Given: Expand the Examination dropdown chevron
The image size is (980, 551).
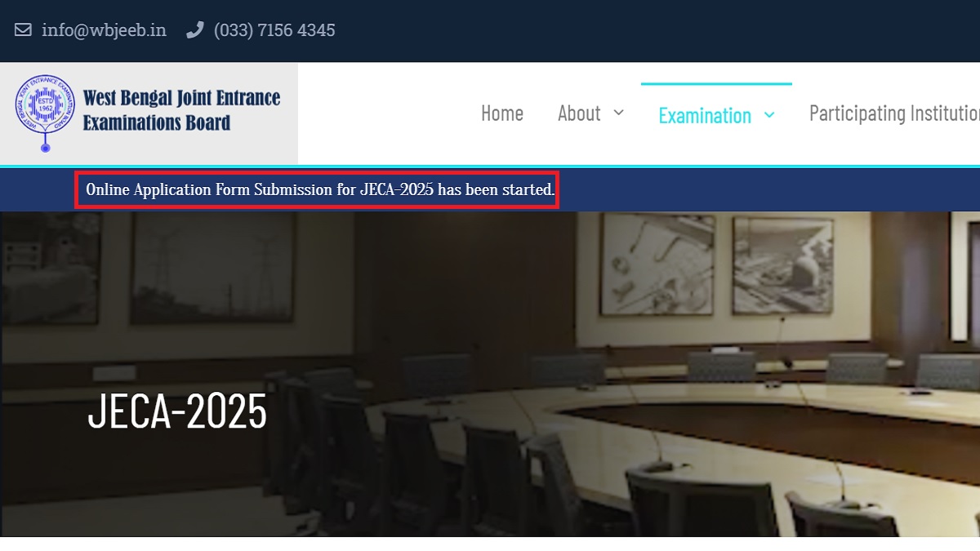Looking at the screenshot, I should click(x=768, y=115).
